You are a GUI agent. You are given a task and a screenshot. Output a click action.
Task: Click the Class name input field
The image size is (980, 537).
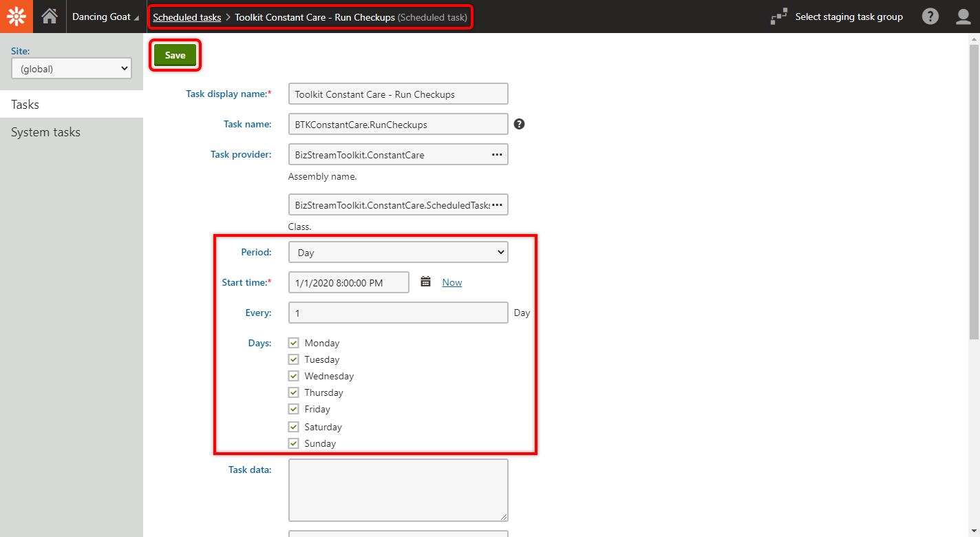tap(388, 204)
